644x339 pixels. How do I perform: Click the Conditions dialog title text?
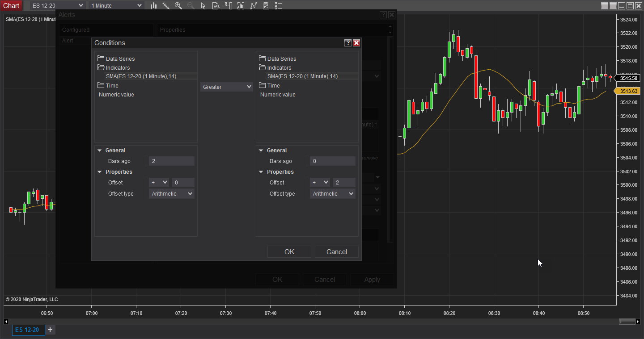(110, 43)
